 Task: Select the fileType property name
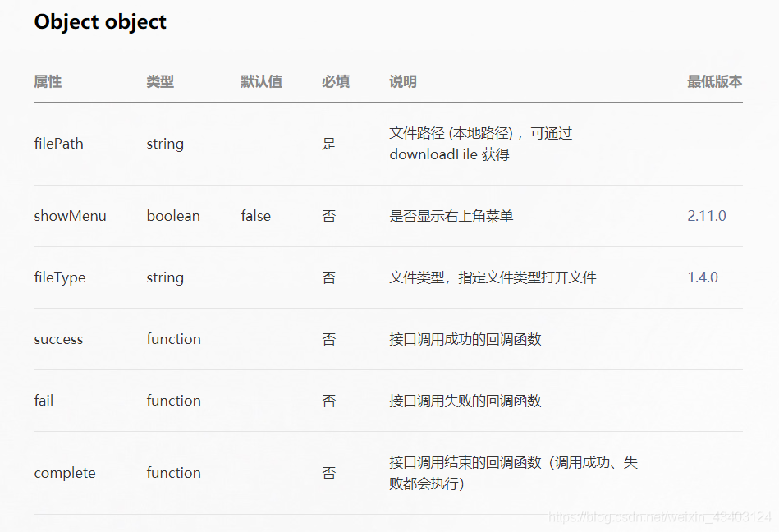pyautogui.click(x=60, y=277)
